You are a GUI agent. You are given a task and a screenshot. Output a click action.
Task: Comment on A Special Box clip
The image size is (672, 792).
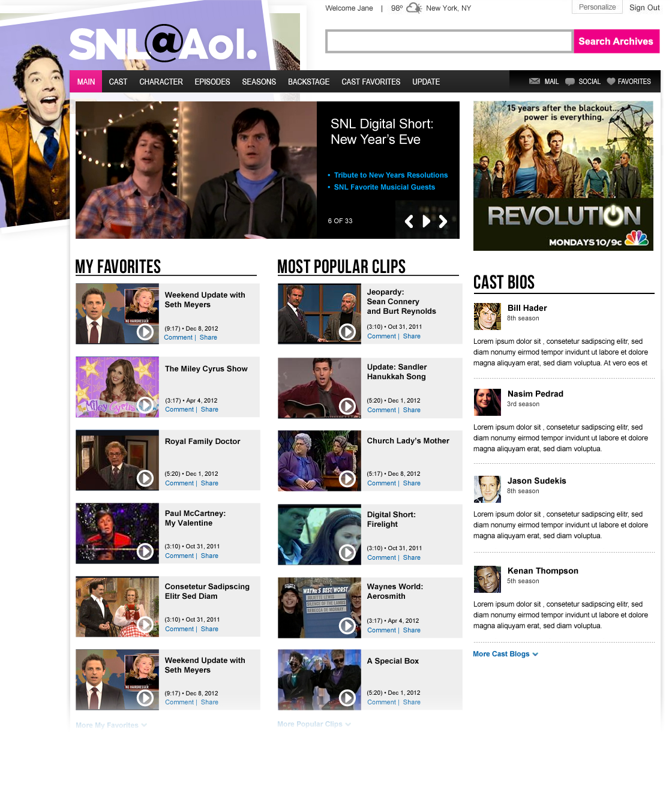[x=382, y=702]
